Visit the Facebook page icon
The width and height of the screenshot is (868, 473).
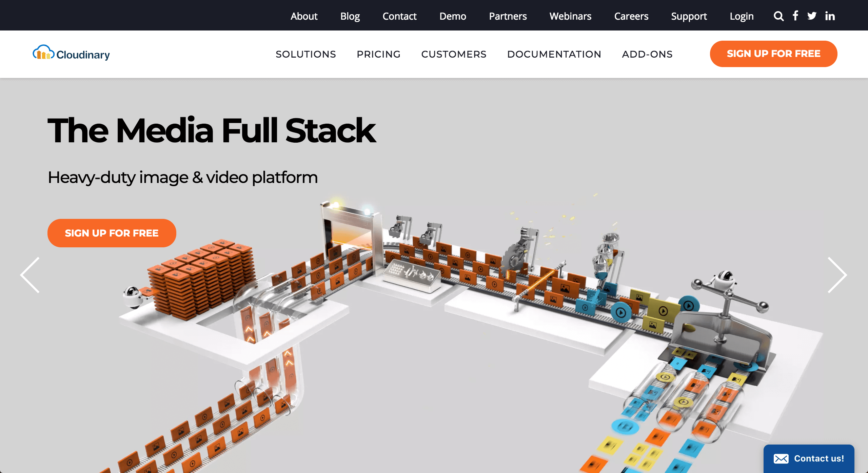pyautogui.click(x=795, y=16)
